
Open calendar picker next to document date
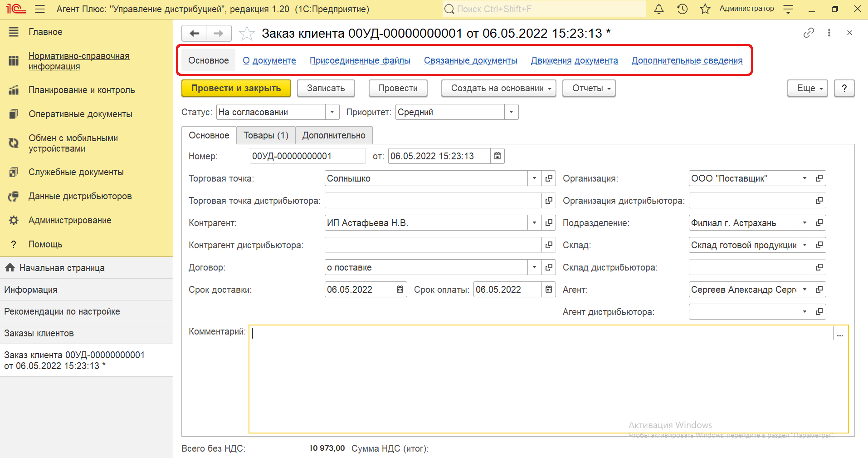pos(497,156)
